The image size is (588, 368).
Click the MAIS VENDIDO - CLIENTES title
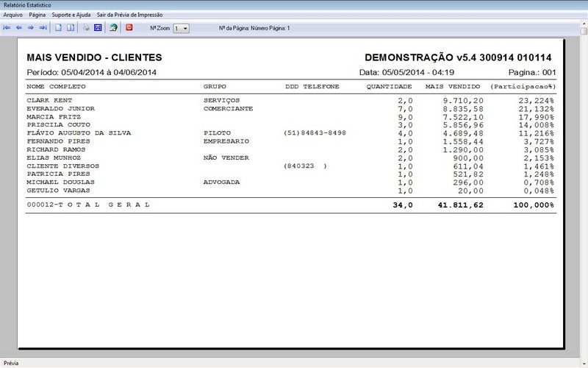coord(95,57)
